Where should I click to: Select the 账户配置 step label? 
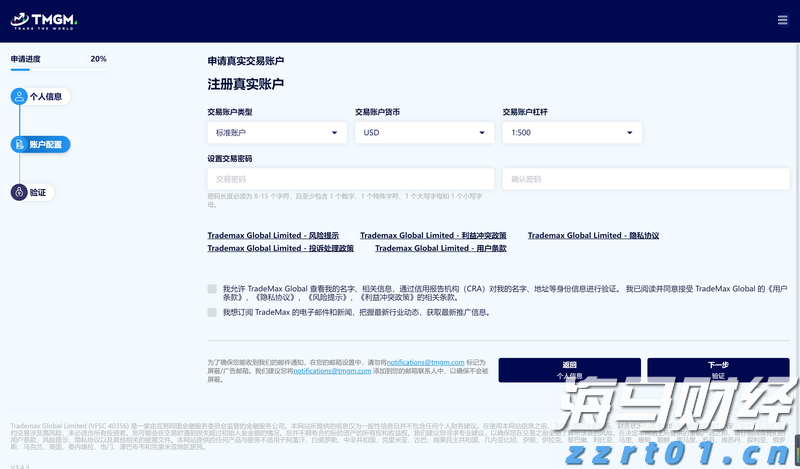pos(46,144)
